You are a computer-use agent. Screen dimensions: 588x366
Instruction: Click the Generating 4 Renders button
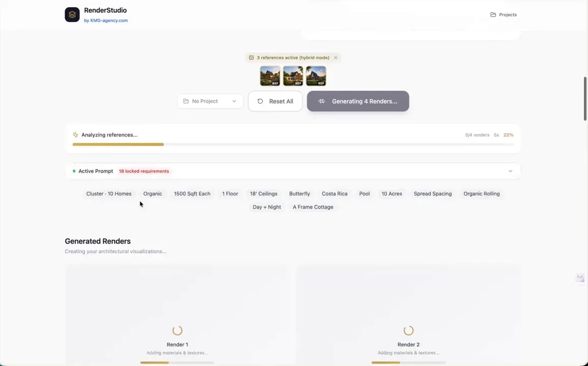(x=358, y=101)
